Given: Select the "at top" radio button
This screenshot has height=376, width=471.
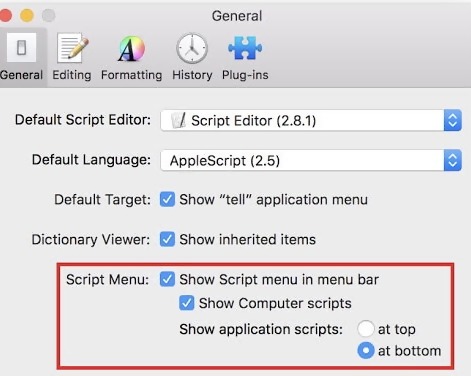Looking at the screenshot, I should (366, 329).
